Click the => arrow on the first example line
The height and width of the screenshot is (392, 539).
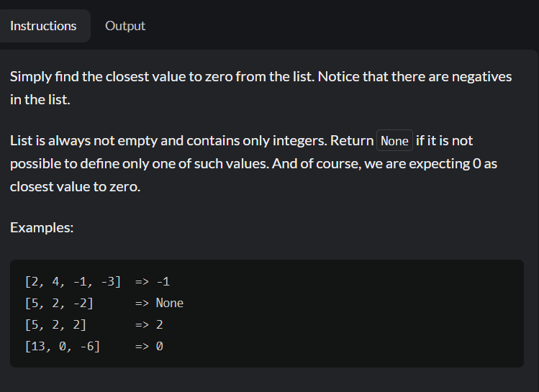142,282
